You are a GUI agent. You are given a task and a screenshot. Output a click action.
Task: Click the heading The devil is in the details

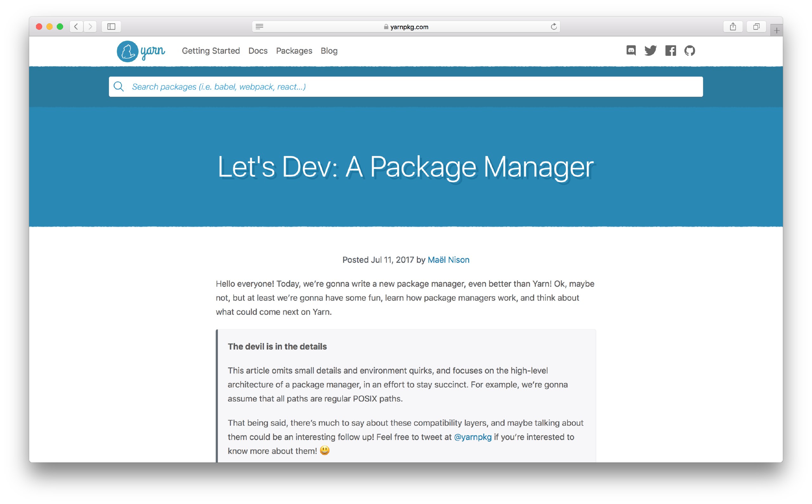click(277, 347)
